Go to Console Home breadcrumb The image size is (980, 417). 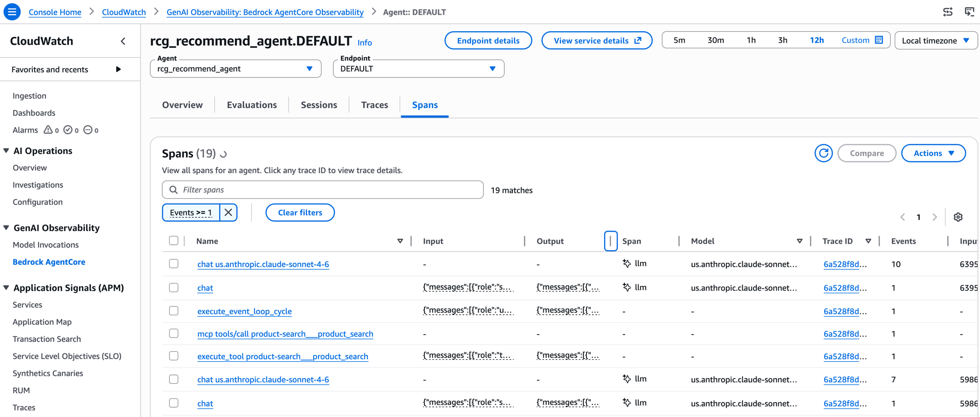coord(55,12)
